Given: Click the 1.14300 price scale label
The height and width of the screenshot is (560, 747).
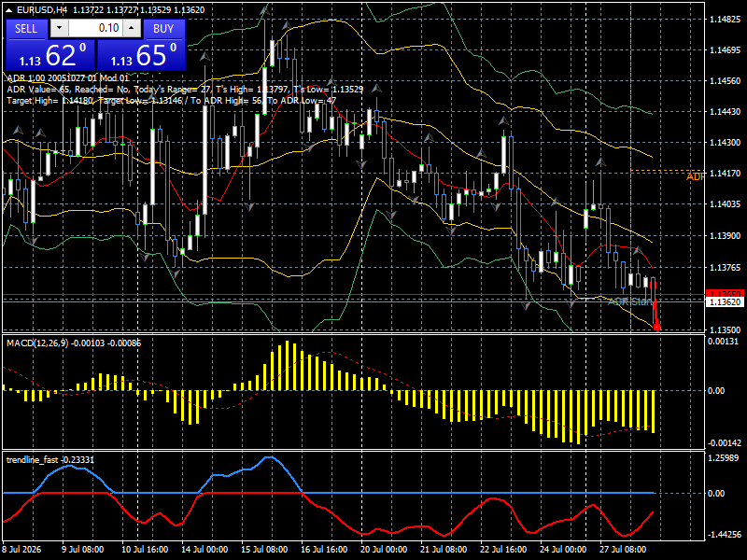Looking at the screenshot, I should click(726, 143).
